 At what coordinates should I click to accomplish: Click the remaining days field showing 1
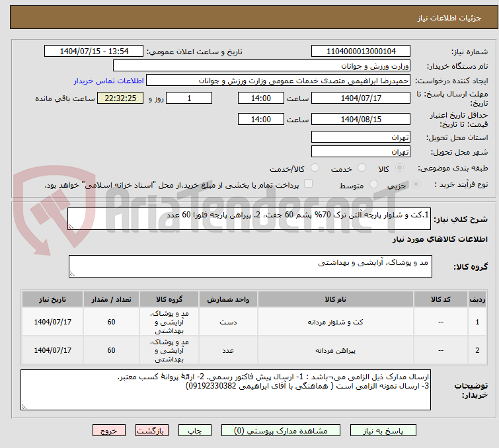(189, 98)
